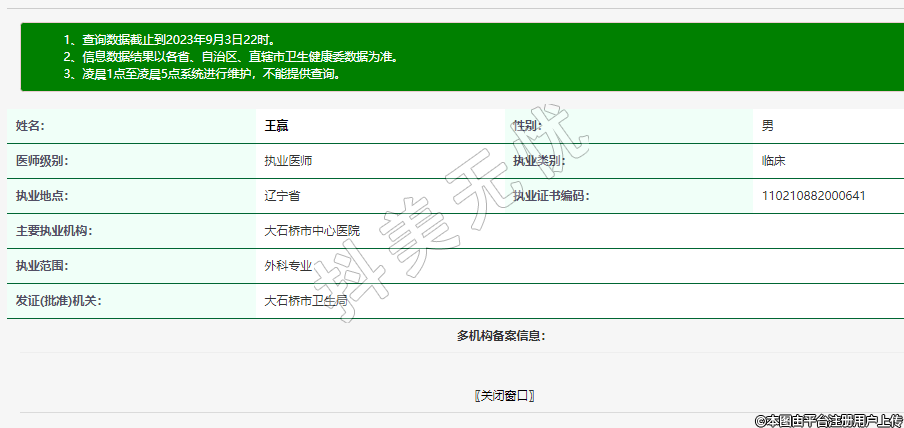The height and width of the screenshot is (428, 904).
Task: Select the 执业医师 level value
Action: click(x=289, y=161)
